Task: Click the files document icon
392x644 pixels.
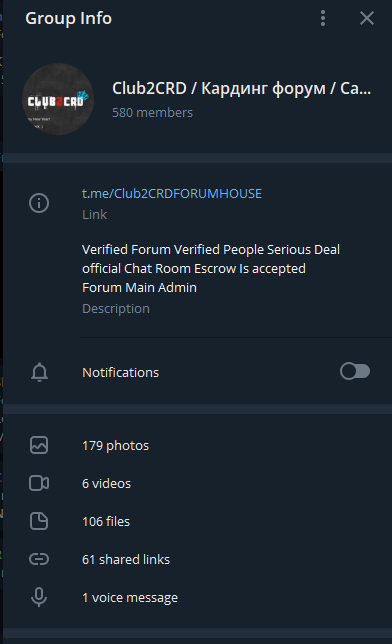Action: [39, 521]
